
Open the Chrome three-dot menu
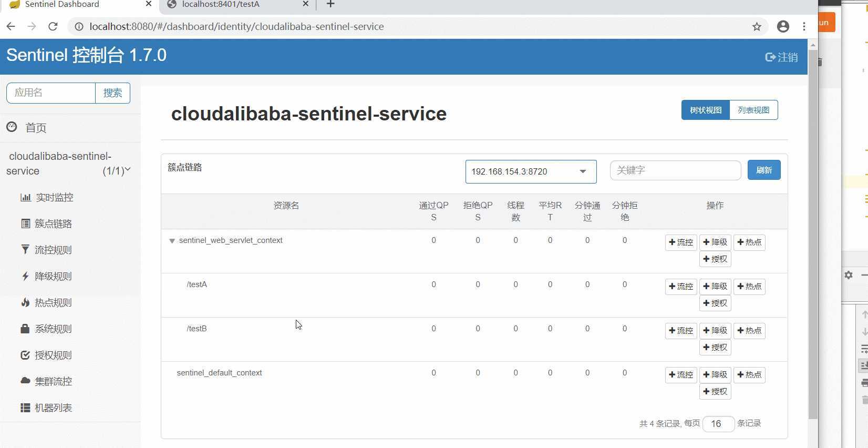804,26
